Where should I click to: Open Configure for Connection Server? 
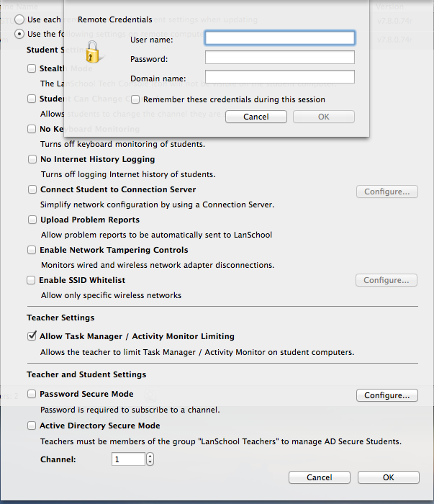pos(386,192)
